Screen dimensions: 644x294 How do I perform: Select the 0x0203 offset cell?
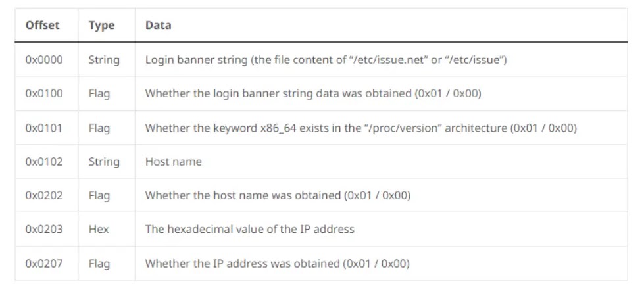44,230
